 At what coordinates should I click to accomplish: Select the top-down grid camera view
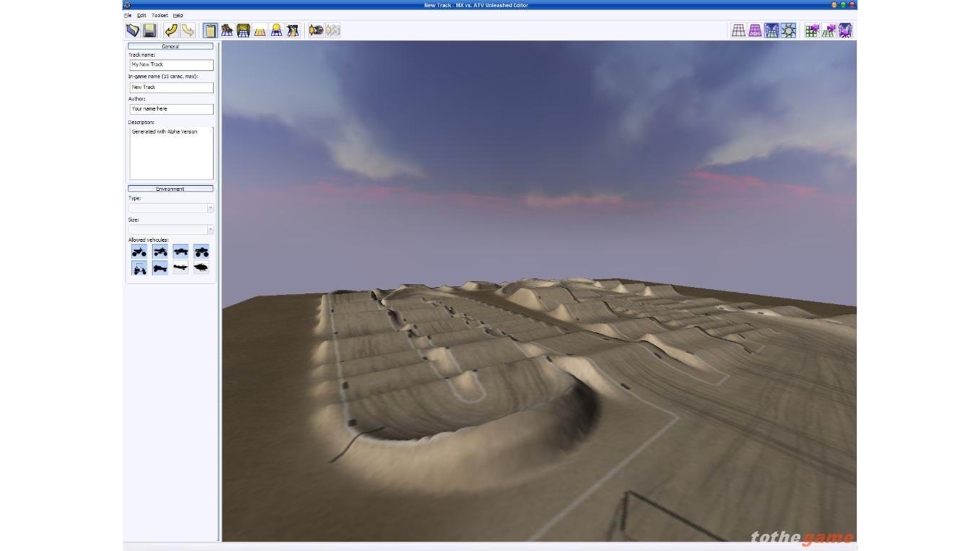[812, 31]
